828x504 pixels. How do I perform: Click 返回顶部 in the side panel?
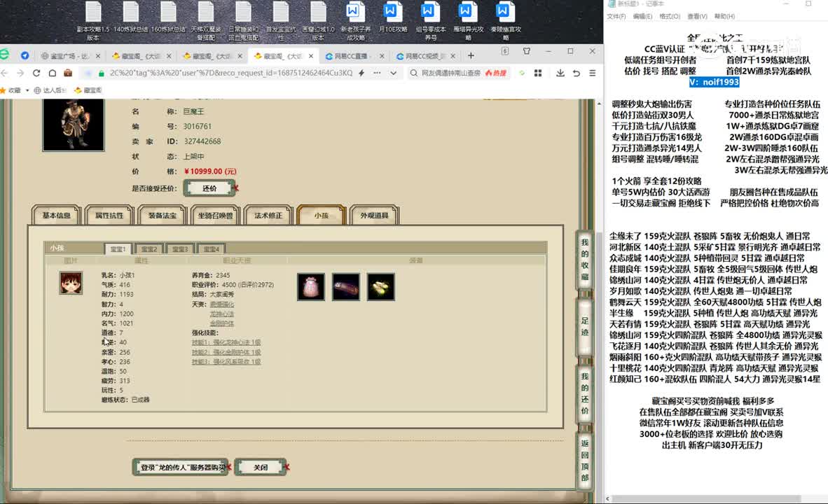584,460
